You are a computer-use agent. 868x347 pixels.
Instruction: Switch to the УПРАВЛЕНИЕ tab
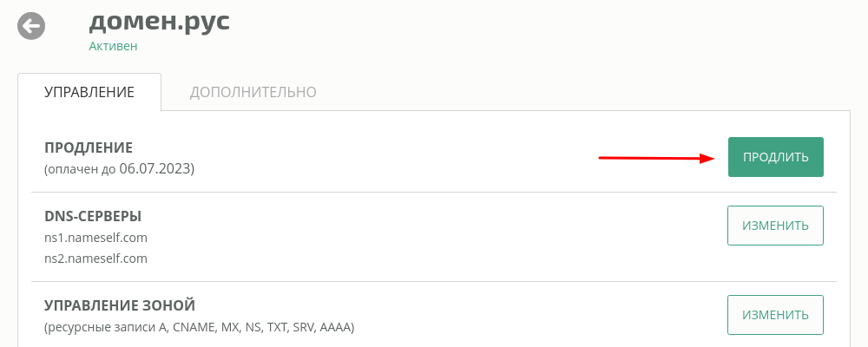click(89, 92)
